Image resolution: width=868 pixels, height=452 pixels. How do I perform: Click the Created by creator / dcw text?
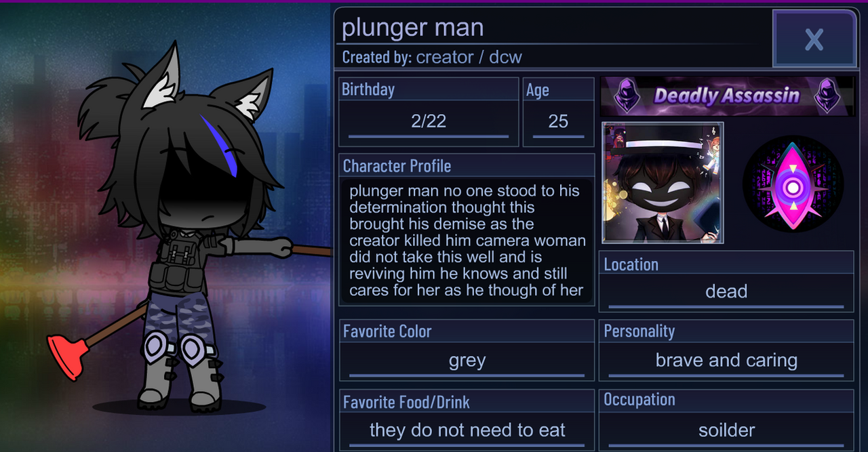pyautogui.click(x=432, y=58)
